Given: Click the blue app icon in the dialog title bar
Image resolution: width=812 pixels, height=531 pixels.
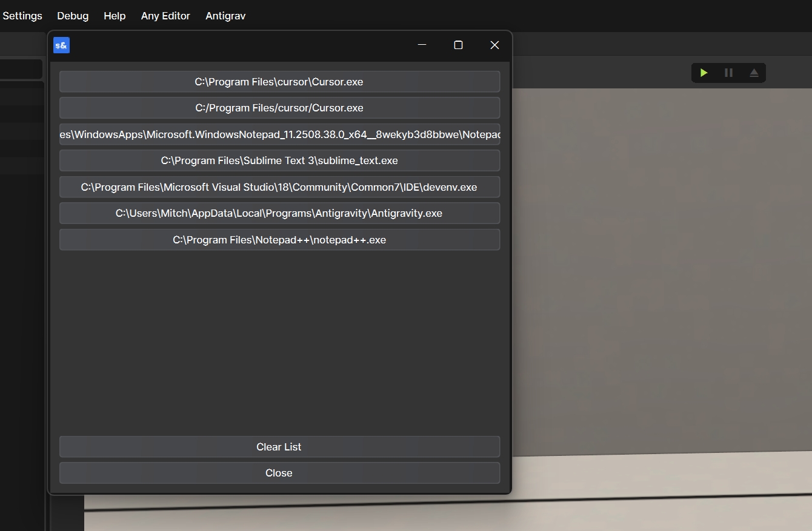Looking at the screenshot, I should tap(61, 45).
